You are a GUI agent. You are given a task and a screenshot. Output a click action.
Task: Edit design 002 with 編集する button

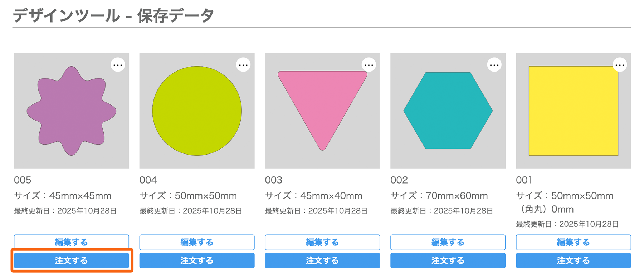click(x=448, y=242)
